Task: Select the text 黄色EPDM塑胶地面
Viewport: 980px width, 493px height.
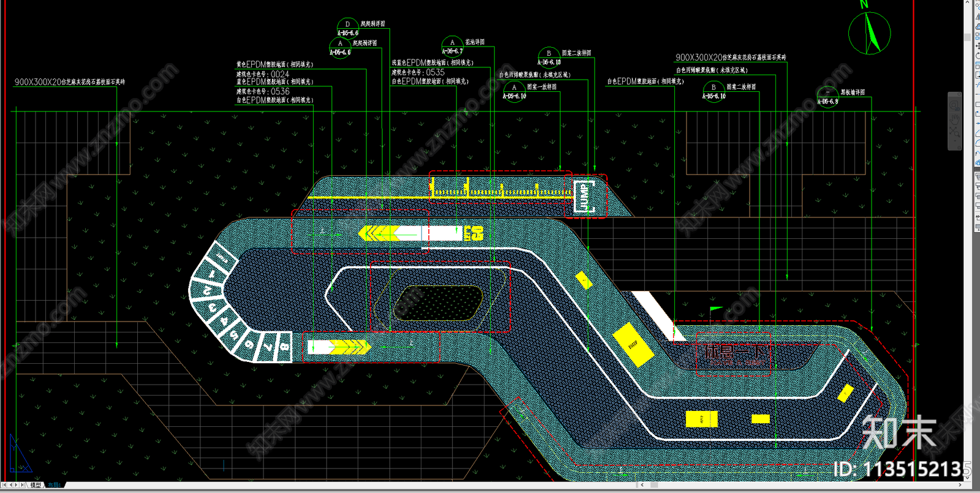Action: [262, 64]
